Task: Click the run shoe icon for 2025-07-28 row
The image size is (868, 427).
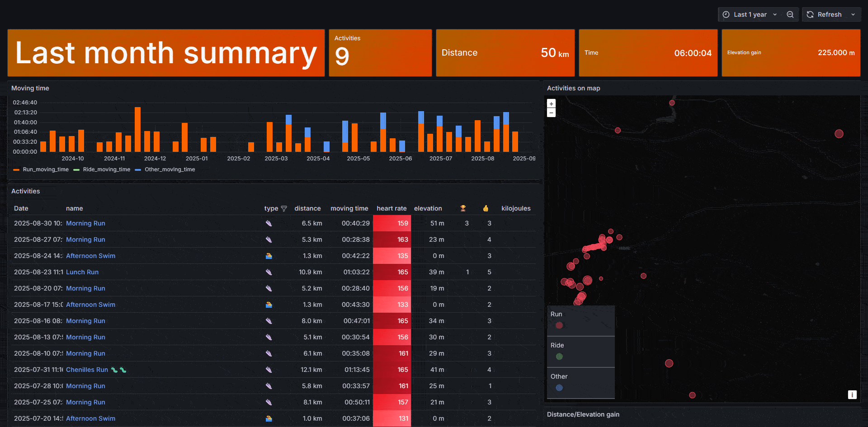Action: (269, 386)
